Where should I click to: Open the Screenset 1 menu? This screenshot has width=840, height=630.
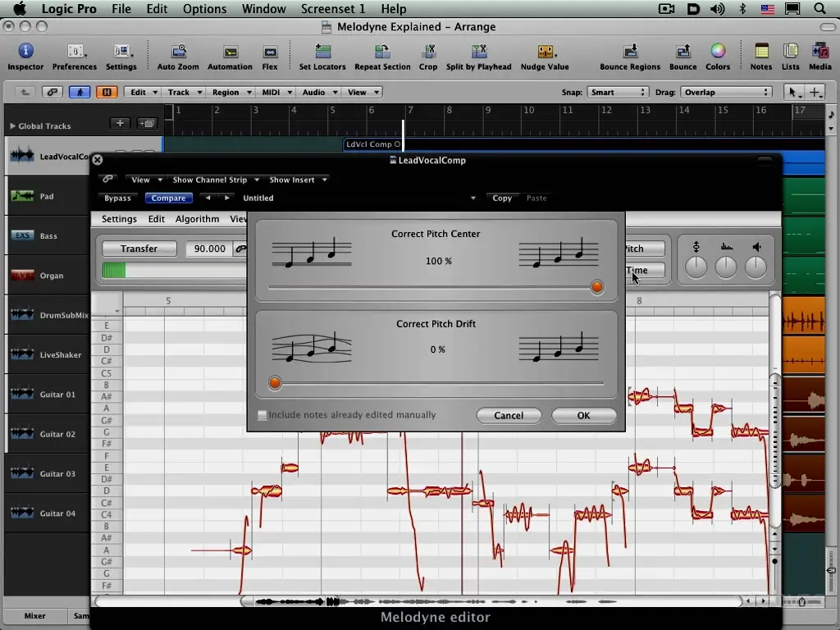click(333, 8)
